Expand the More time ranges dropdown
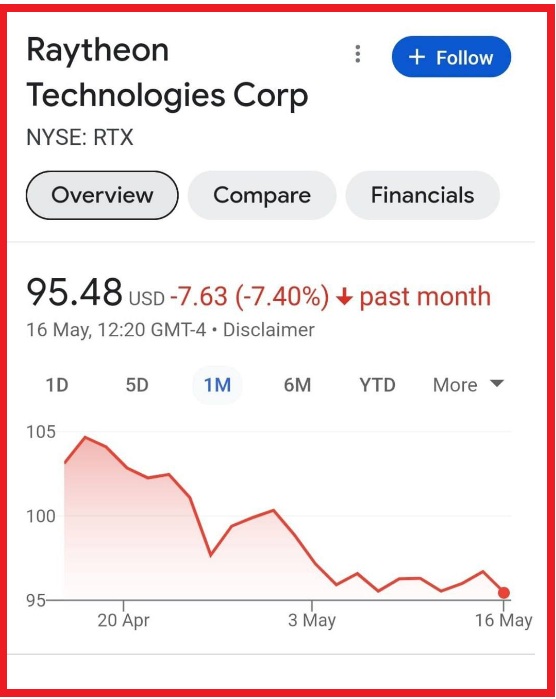This screenshot has width=556, height=699. coord(468,385)
